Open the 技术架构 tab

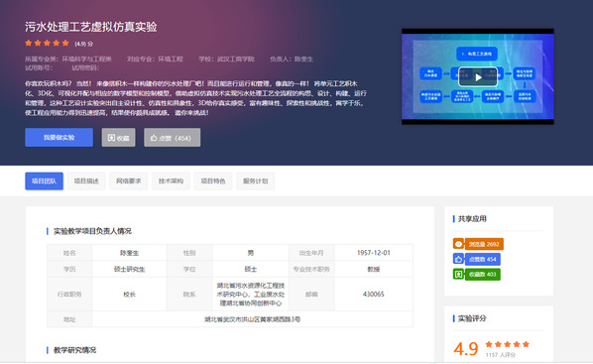click(171, 182)
